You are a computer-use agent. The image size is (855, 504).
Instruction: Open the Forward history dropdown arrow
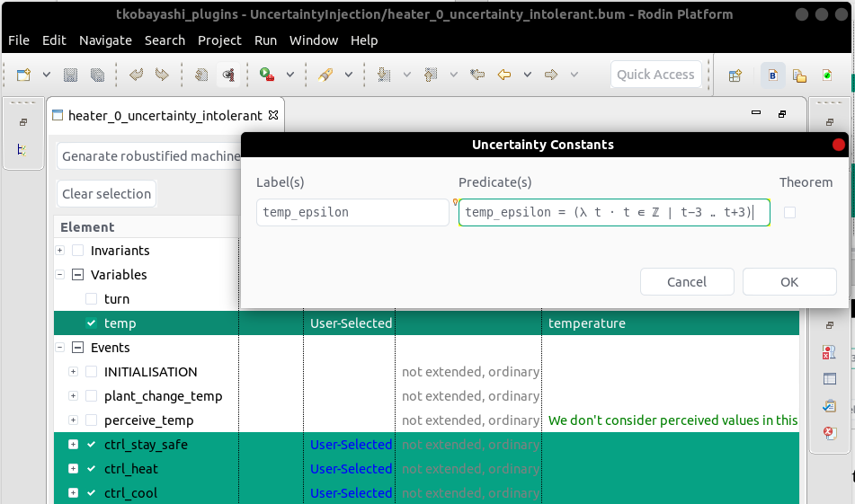574,75
